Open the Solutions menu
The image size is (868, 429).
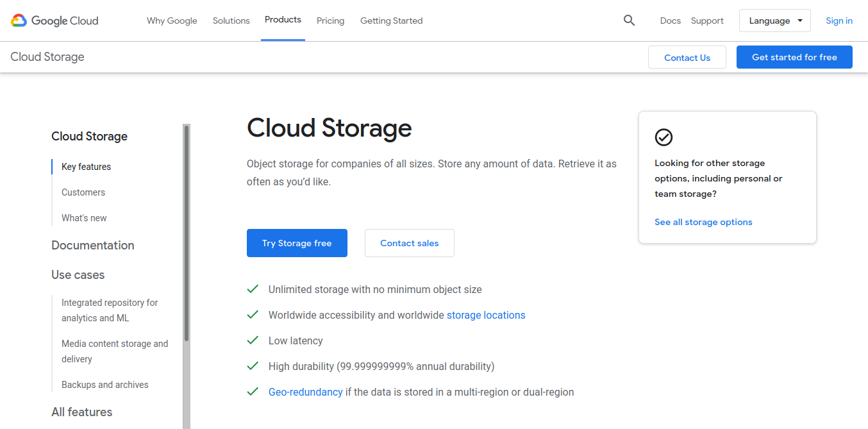coord(231,21)
